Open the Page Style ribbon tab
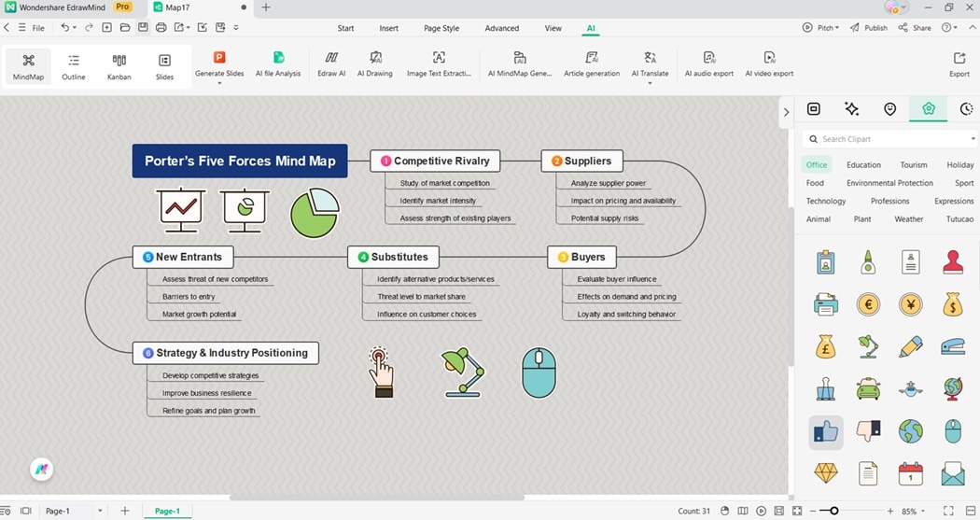This screenshot has width=980, height=520. click(x=441, y=28)
